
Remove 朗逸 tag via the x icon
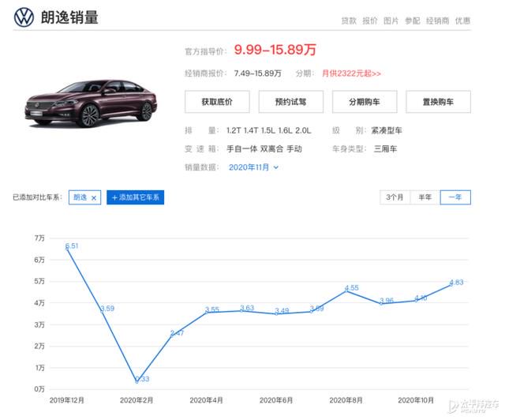(x=94, y=198)
